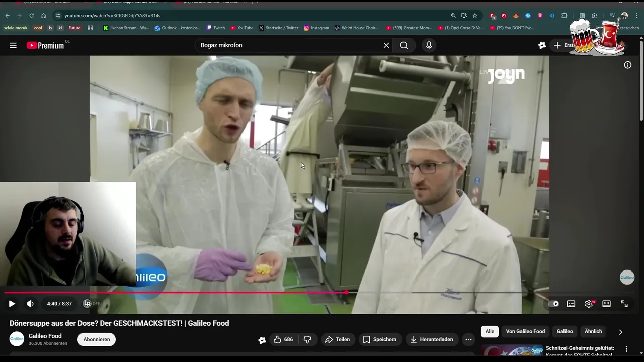The width and height of the screenshot is (644, 362).
Task: Click the Herunterladen download button
Action: [432, 339]
